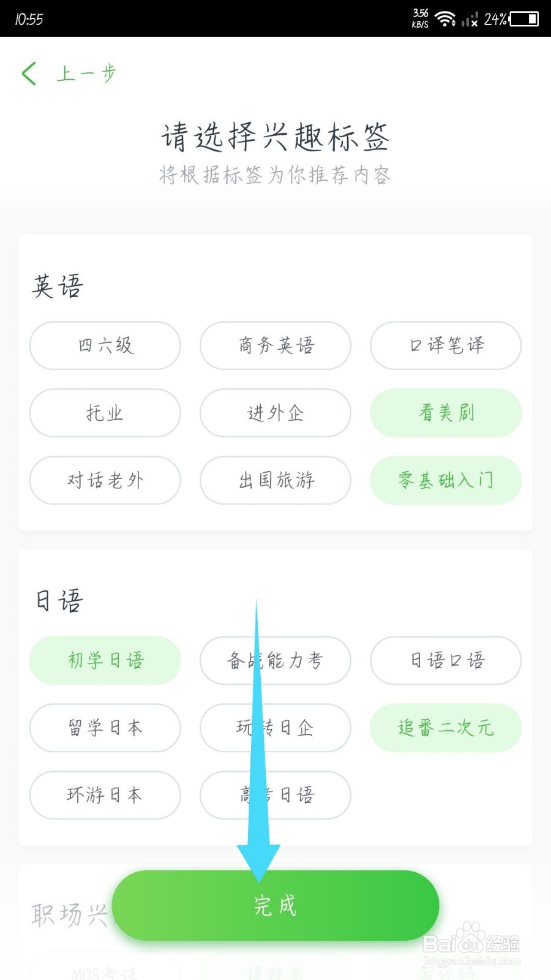Choose the 留学日本 tag
The height and width of the screenshot is (980, 551).
pyautogui.click(x=105, y=728)
